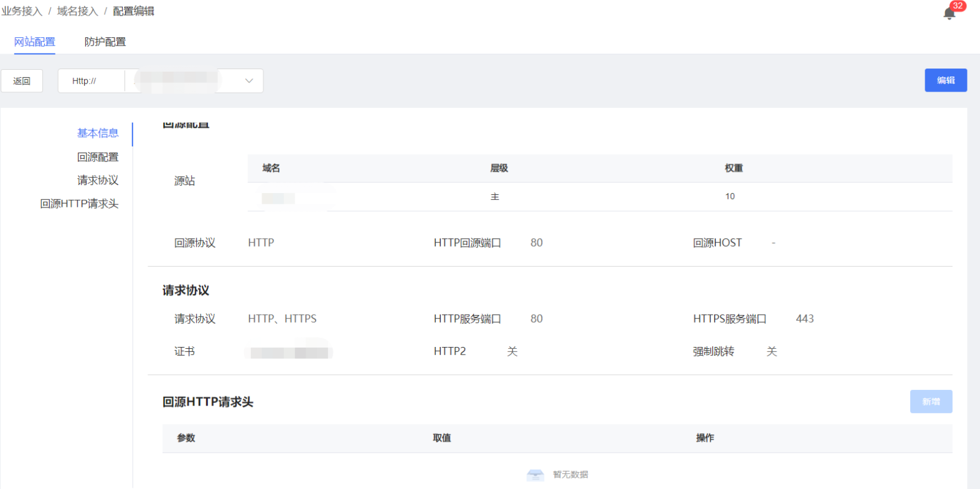980x489 pixels.
Task: Open the Http:// protocol selector
Action: [x=92, y=81]
